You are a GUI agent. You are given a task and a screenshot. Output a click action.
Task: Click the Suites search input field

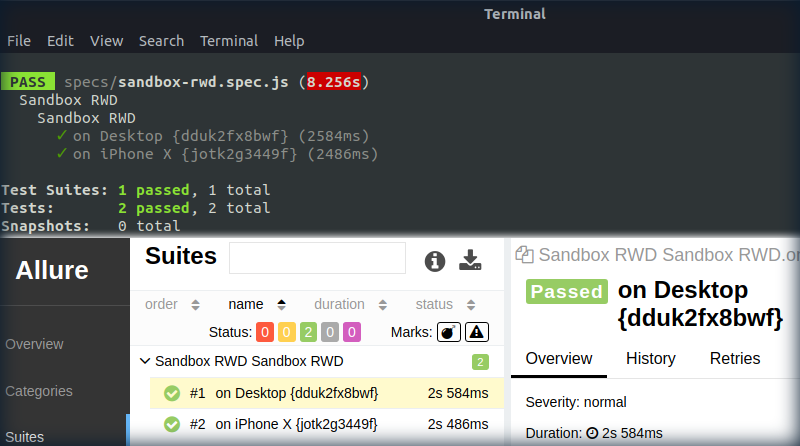317,258
